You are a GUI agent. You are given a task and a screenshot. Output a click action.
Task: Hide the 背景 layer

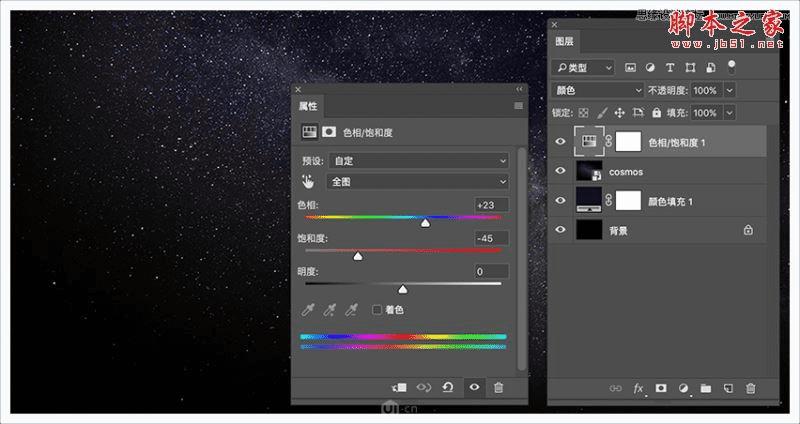560,230
